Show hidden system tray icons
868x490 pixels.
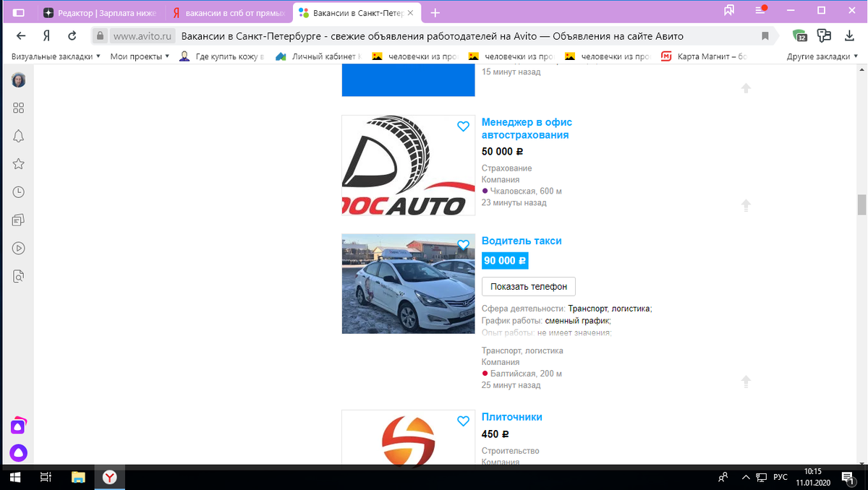pyautogui.click(x=746, y=477)
